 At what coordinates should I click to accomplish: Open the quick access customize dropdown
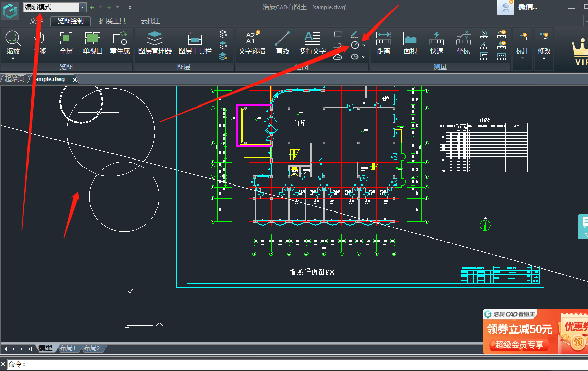coord(130,7)
